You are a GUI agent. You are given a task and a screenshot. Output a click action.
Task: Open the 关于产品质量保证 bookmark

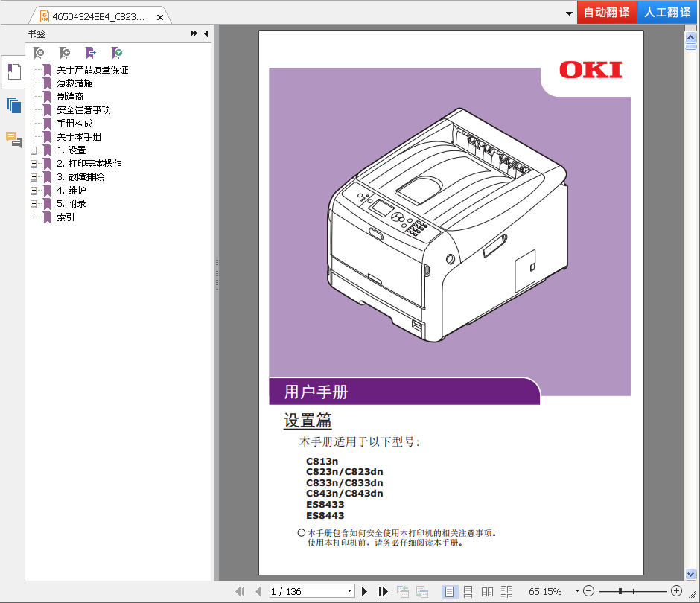[92, 70]
